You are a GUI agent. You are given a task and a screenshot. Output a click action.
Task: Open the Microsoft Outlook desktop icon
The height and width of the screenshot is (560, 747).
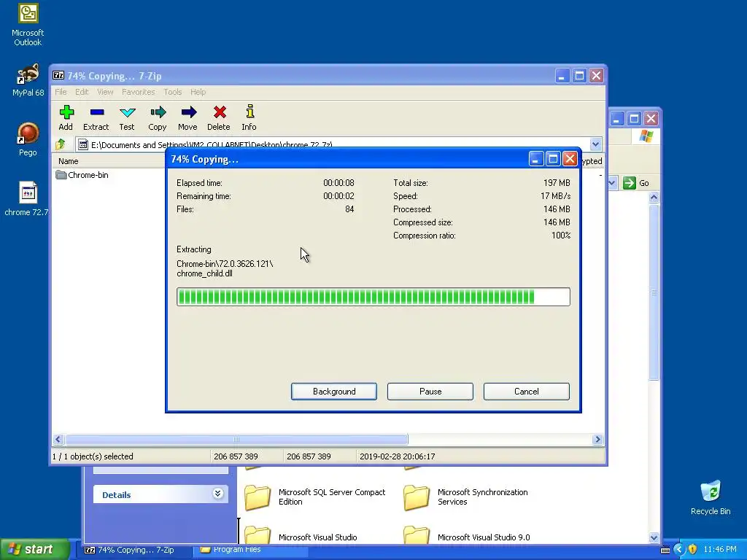28,25
